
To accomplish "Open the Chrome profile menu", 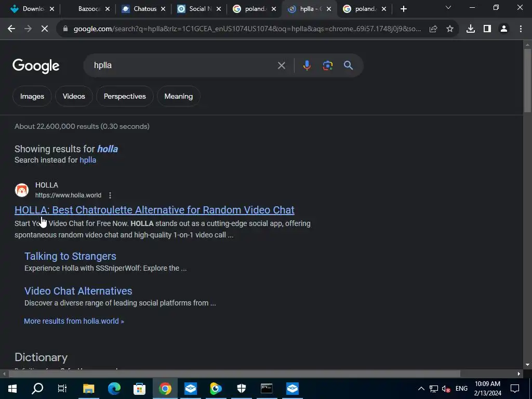I will click(504, 29).
